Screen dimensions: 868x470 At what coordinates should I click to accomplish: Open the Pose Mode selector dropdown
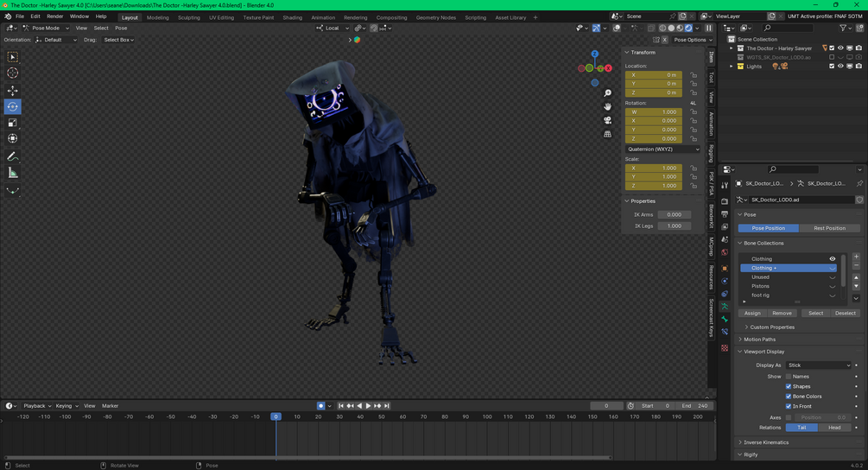click(45, 28)
